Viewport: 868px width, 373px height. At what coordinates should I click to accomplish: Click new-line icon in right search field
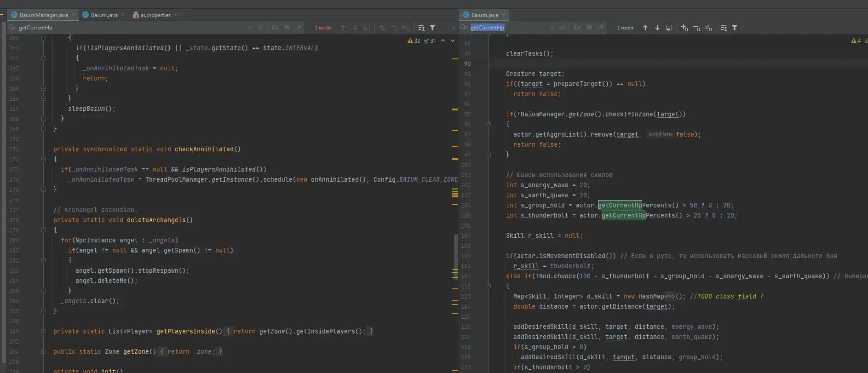click(563, 28)
